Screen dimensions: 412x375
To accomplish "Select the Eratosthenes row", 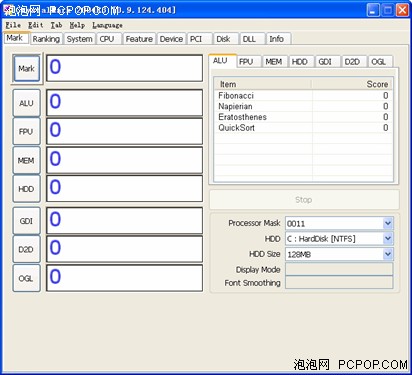I will (303, 117).
